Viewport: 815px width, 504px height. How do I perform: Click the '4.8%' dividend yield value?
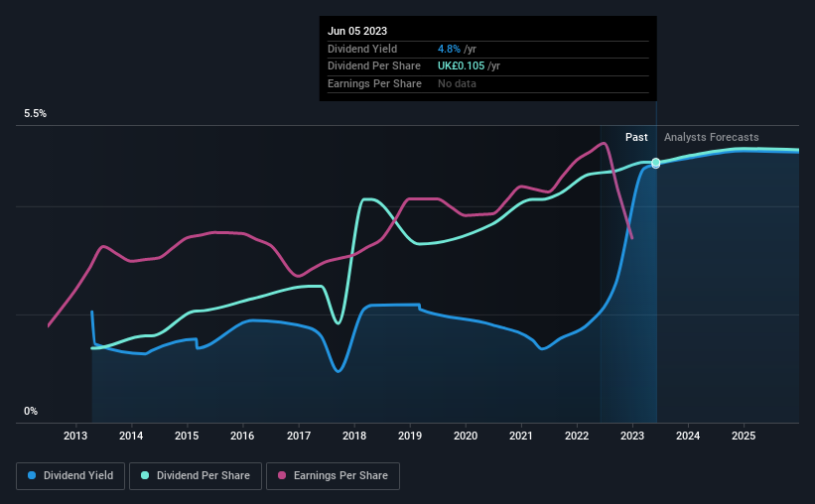click(x=449, y=49)
